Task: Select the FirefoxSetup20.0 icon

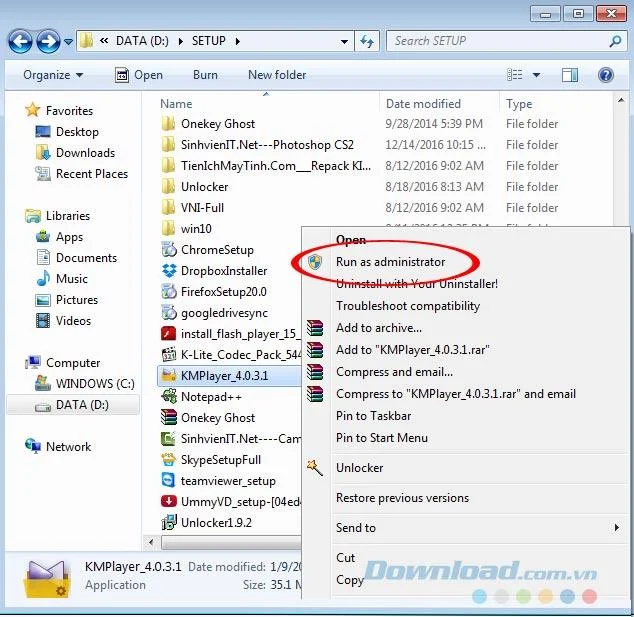Action: pos(169,292)
